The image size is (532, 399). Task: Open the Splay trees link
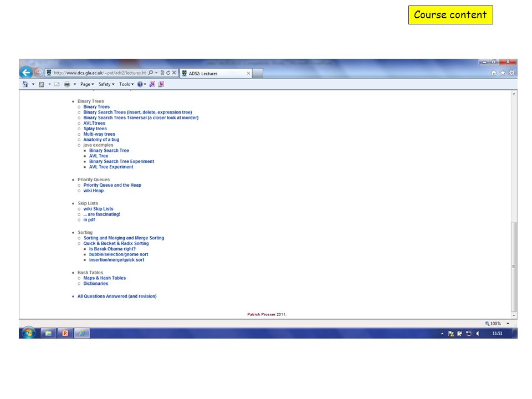[x=95, y=129]
